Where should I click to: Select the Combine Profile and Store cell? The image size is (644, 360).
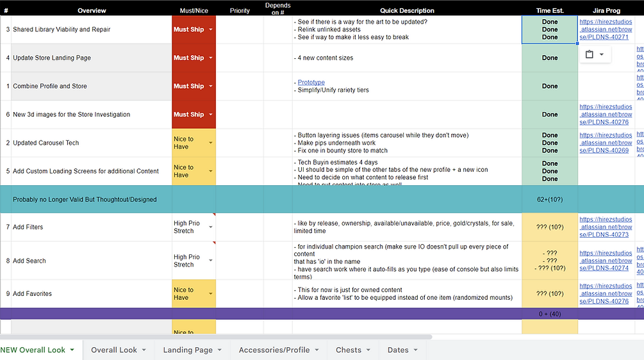(x=91, y=86)
